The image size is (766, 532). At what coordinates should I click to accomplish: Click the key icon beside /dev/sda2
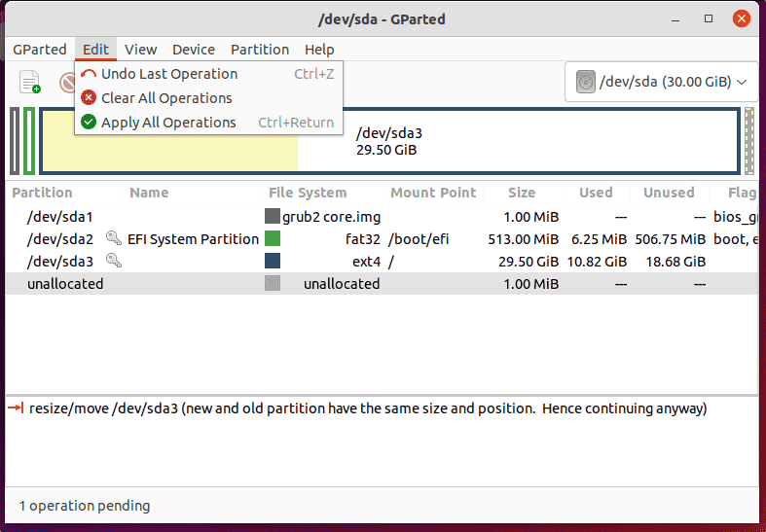point(113,238)
